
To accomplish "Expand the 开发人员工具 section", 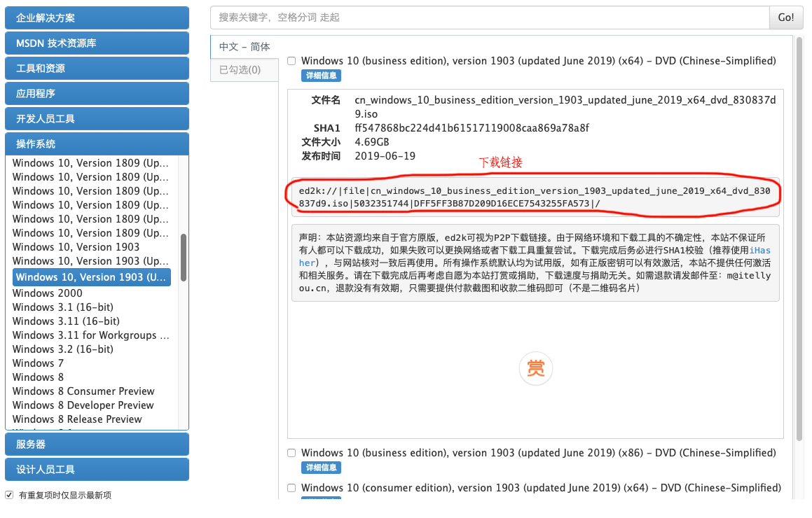I will click(97, 118).
